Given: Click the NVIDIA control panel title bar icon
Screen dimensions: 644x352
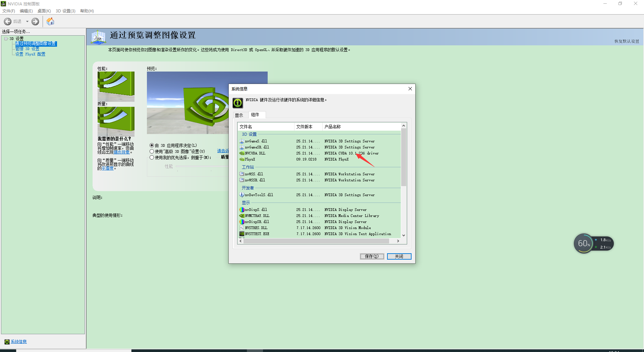Looking at the screenshot, I should (x=4, y=4).
